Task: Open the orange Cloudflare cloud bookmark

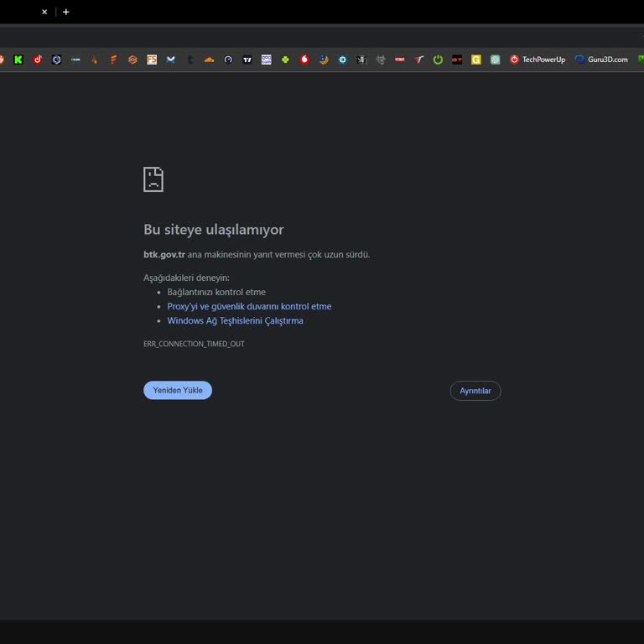Action: click(209, 60)
